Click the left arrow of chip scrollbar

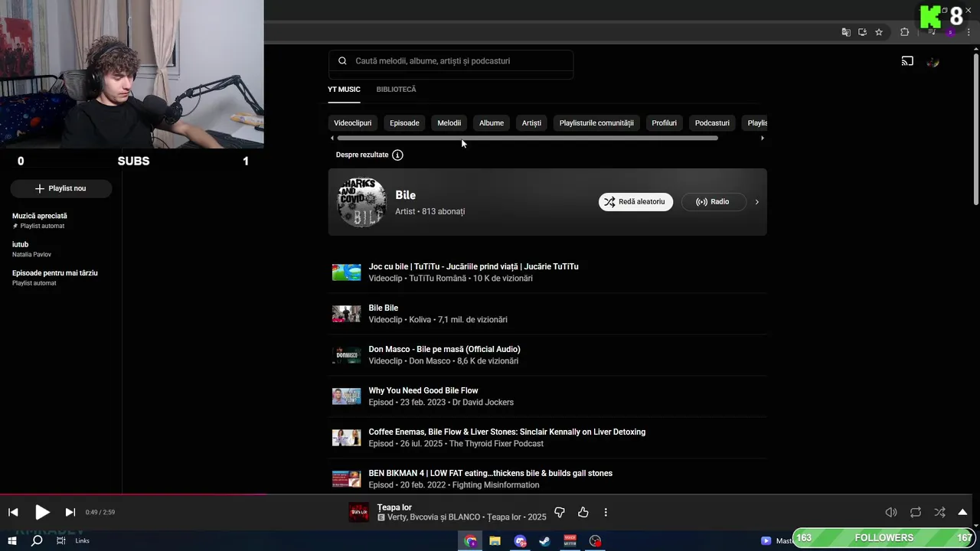pos(332,139)
